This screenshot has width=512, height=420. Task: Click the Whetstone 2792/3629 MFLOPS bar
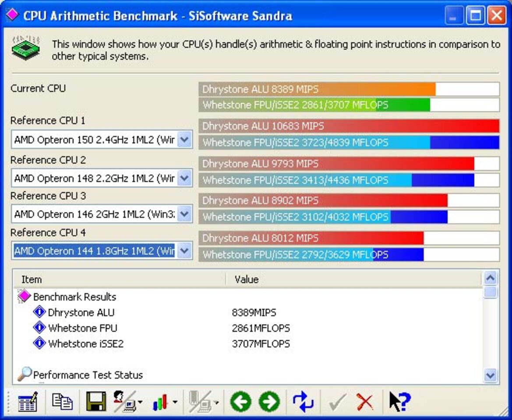point(349,254)
